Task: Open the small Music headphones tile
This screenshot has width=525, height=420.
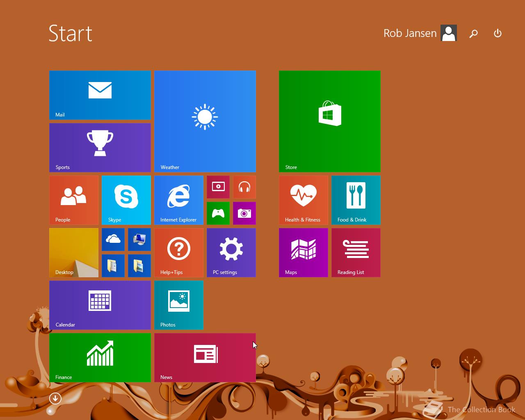Action: point(244,187)
